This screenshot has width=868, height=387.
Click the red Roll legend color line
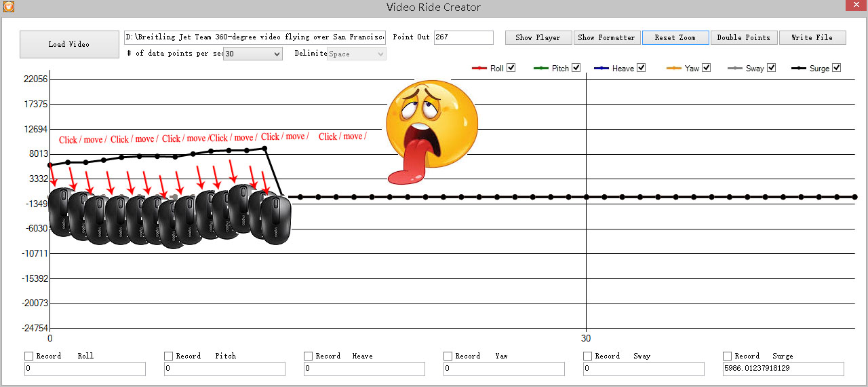[479, 69]
